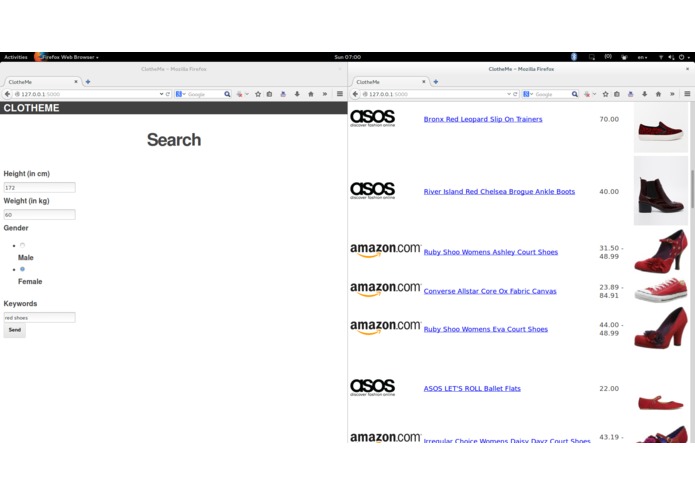This screenshot has height=494, width=695.
Task: Open Firefox Web Browser app menu
Action: pyautogui.click(x=66, y=57)
